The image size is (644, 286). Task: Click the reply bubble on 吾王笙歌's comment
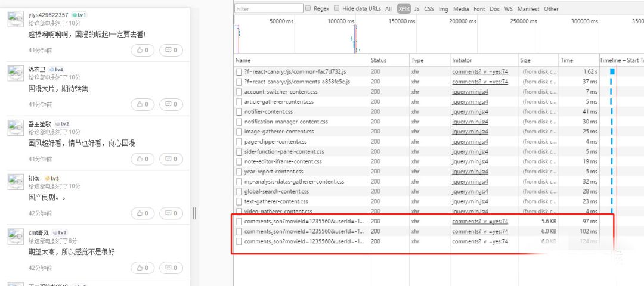[x=173, y=159]
